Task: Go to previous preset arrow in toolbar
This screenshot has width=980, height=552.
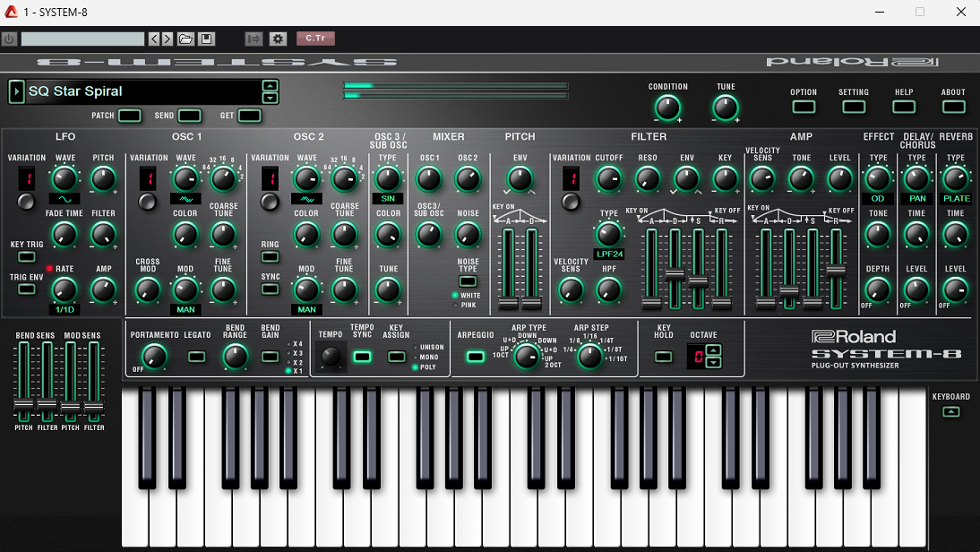Action: [154, 39]
